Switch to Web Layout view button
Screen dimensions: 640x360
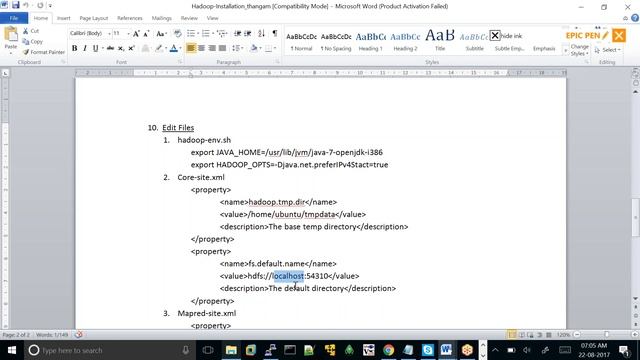(531, 335)
